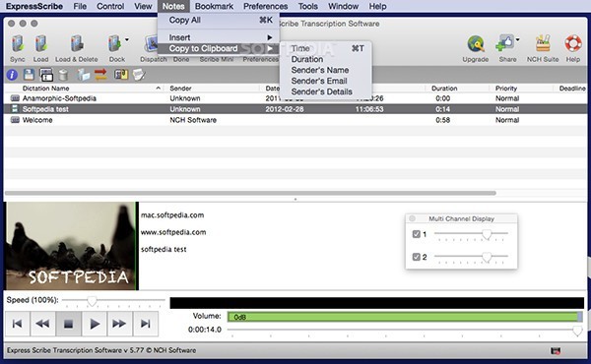
Task: Click the Softpedia video preview thumbnail
Action: (72, 246)
